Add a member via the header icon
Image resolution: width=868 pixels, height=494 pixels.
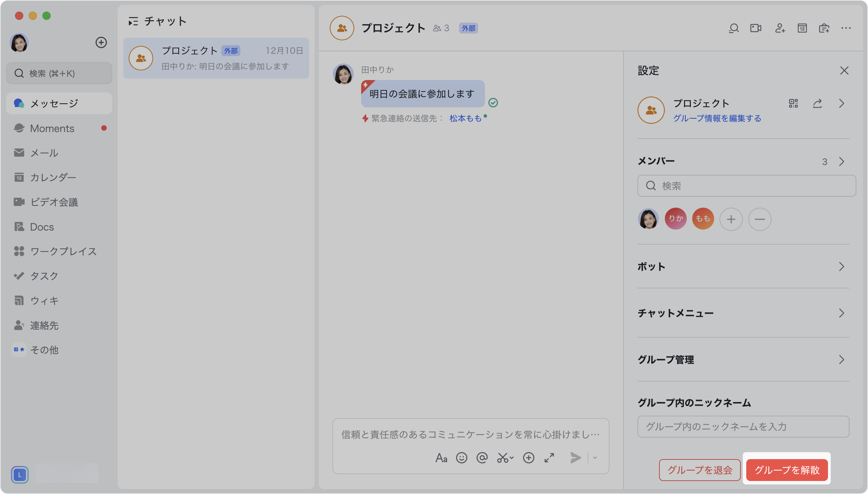click(780, 28)
